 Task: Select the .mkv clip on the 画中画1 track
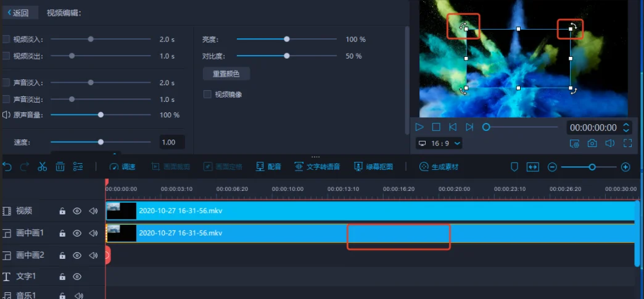pos(371,233)
